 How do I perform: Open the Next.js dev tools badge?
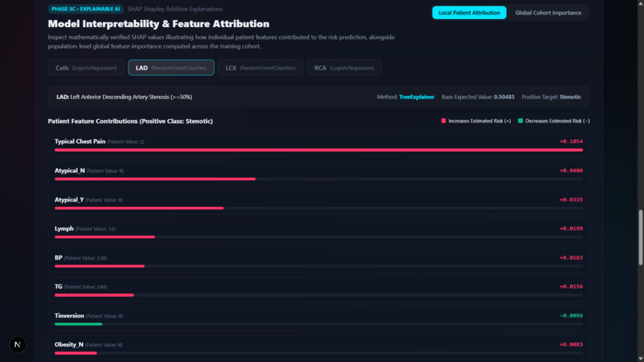[18, 344]
